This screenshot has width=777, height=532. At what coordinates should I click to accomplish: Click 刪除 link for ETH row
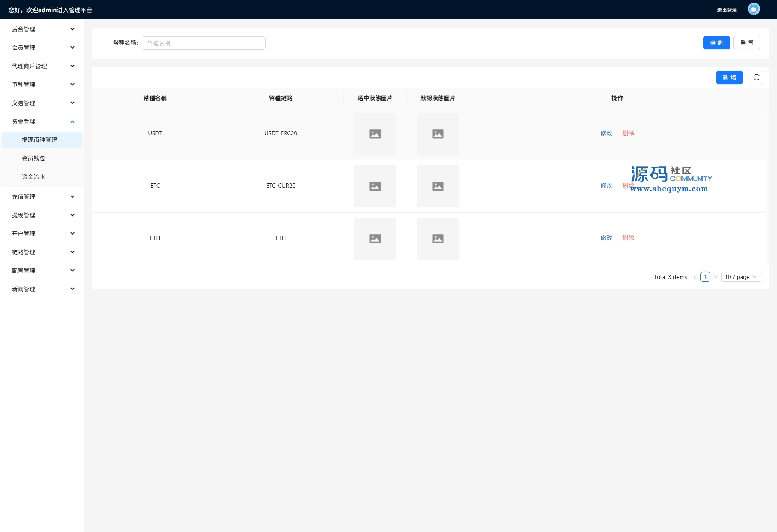[628, 238]
